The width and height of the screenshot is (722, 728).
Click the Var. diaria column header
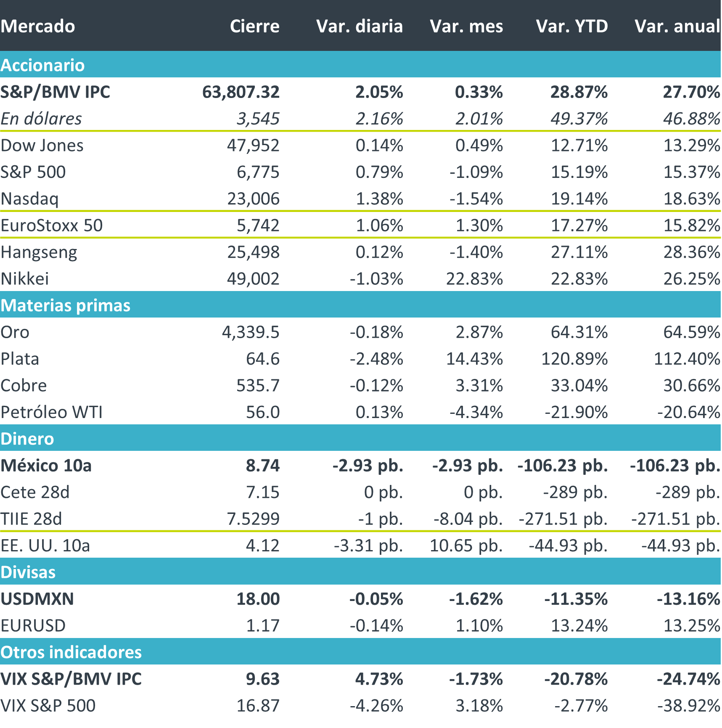coord(360,26)
